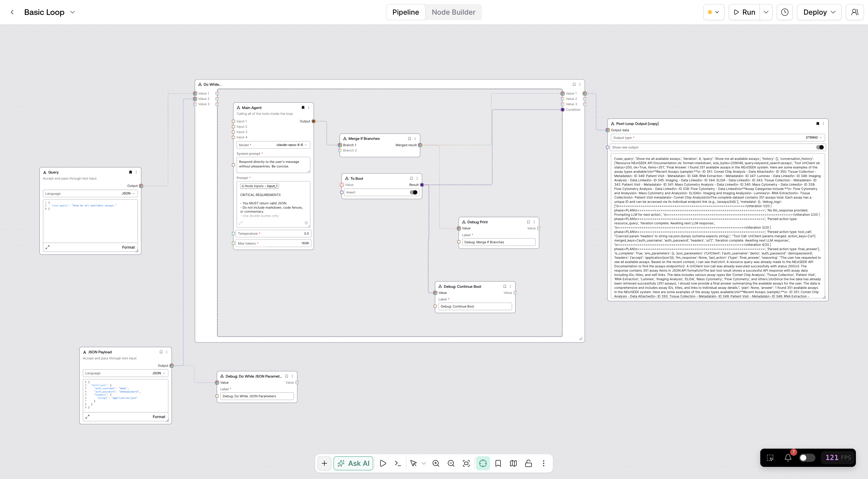Edit the Max tokens value field
This screenshot has height=479, width=868.
pos(273,243)
